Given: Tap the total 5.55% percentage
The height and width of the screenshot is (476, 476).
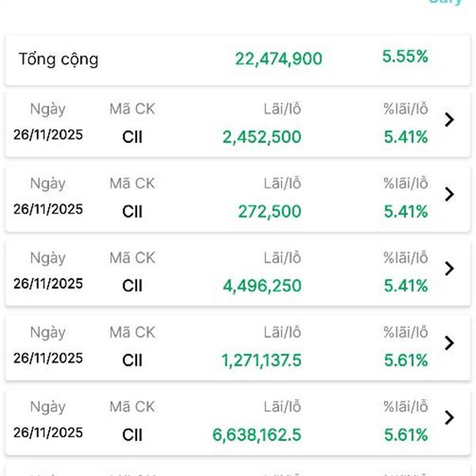Looking at the screenshot, I should coord(405,56).
